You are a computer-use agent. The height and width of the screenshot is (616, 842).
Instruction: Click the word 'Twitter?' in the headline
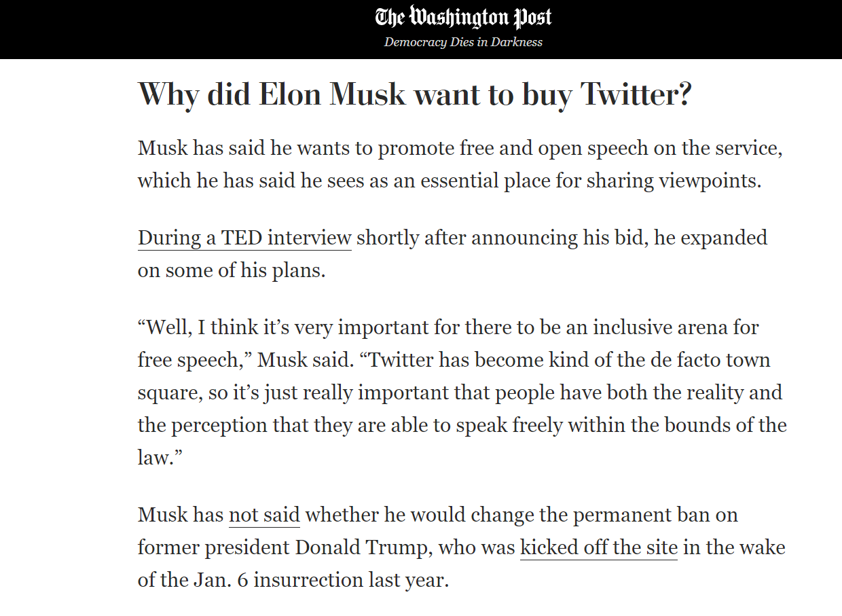coord(636,94)
